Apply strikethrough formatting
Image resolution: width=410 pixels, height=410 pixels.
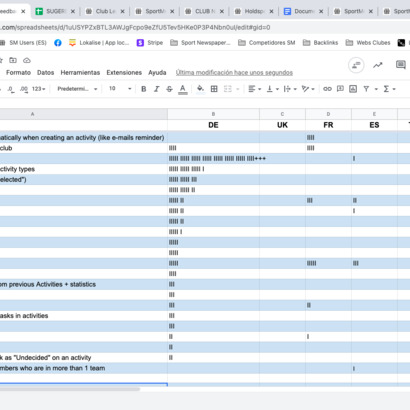pos(169,89)
